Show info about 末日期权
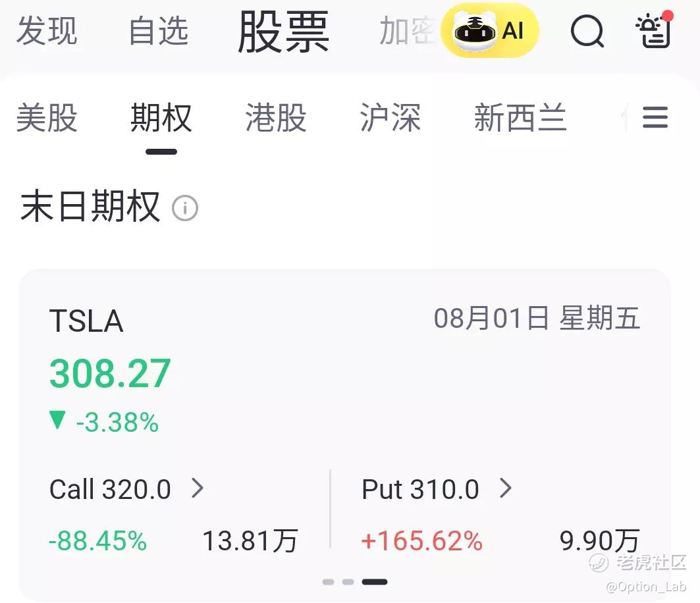Viewport: 700px width, 603px height. pos(185,207)
